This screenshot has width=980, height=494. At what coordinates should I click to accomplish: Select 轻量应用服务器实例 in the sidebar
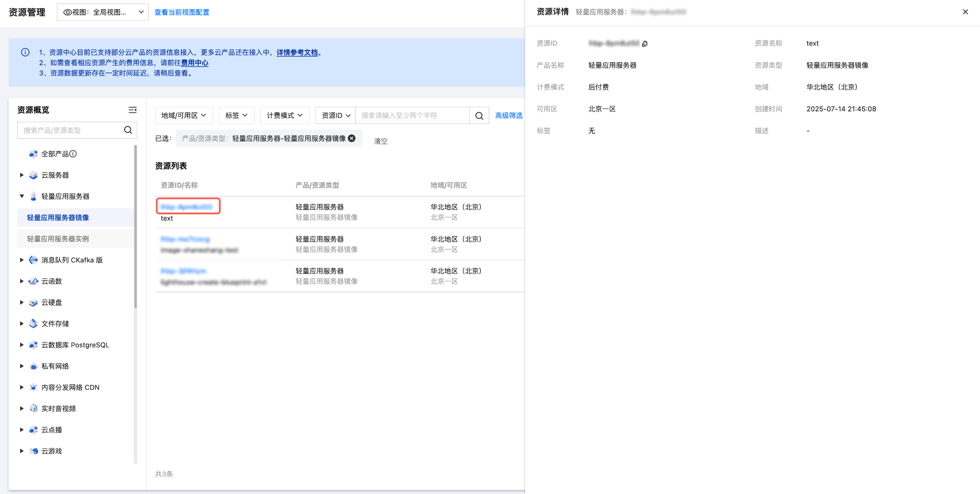(58, 239)
